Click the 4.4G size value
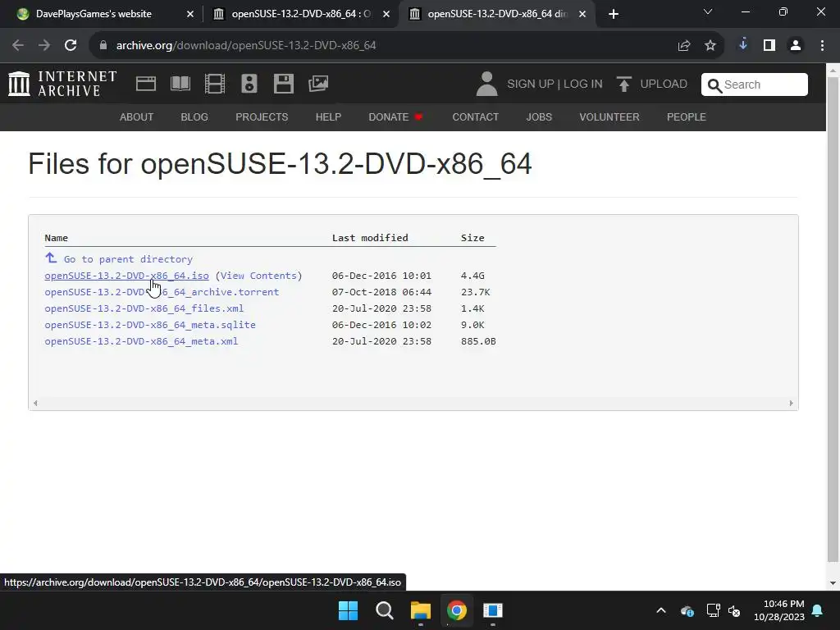 [x=472, y=276]
